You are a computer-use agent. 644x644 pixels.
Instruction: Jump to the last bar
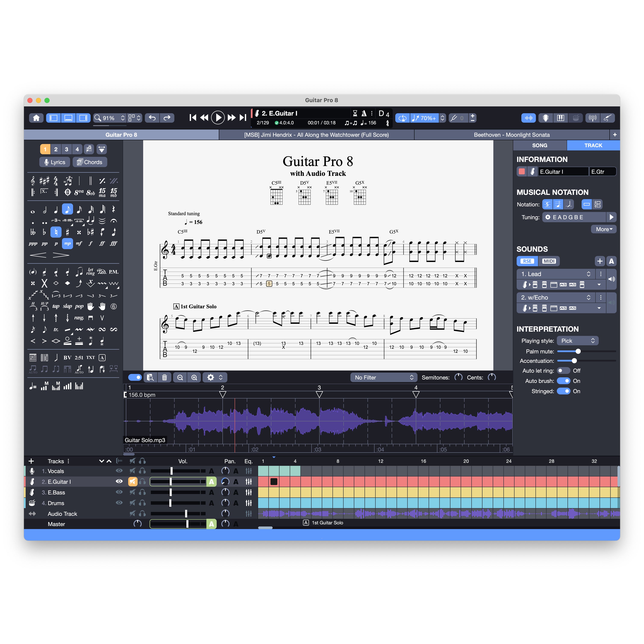243,118
